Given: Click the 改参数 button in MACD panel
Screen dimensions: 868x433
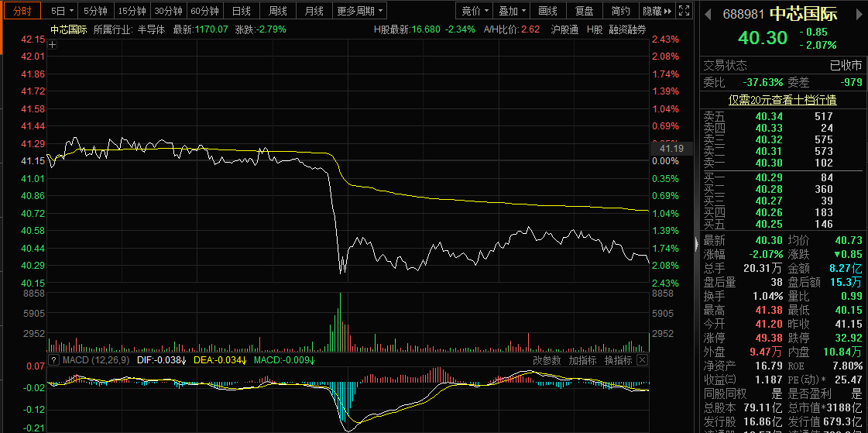Looking at the screenshot, I should (547, 360).
